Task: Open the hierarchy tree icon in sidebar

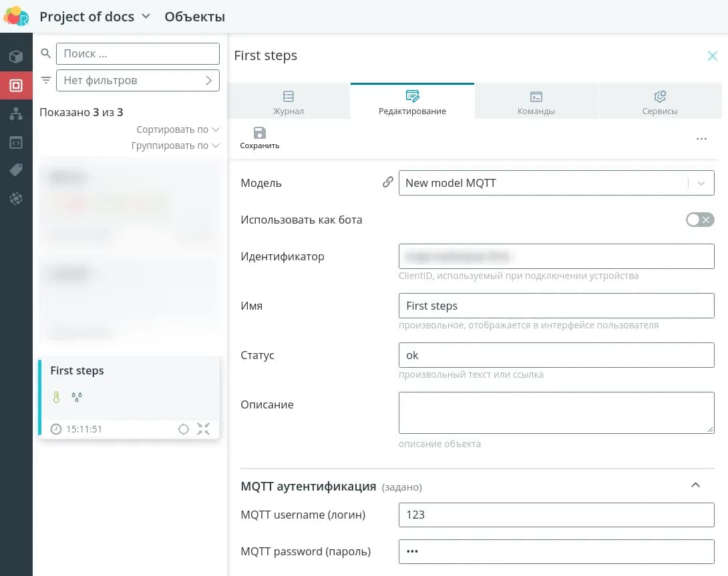Action: pyautogui.click(x=16, y=114)
